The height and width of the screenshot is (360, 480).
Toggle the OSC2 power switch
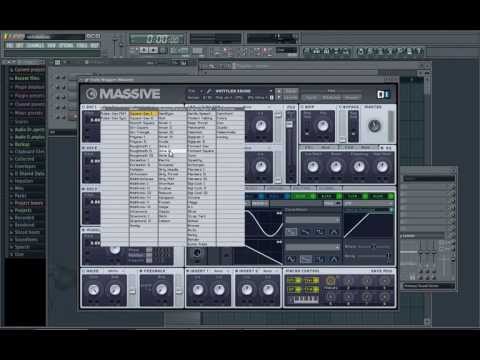coord(84,148)
